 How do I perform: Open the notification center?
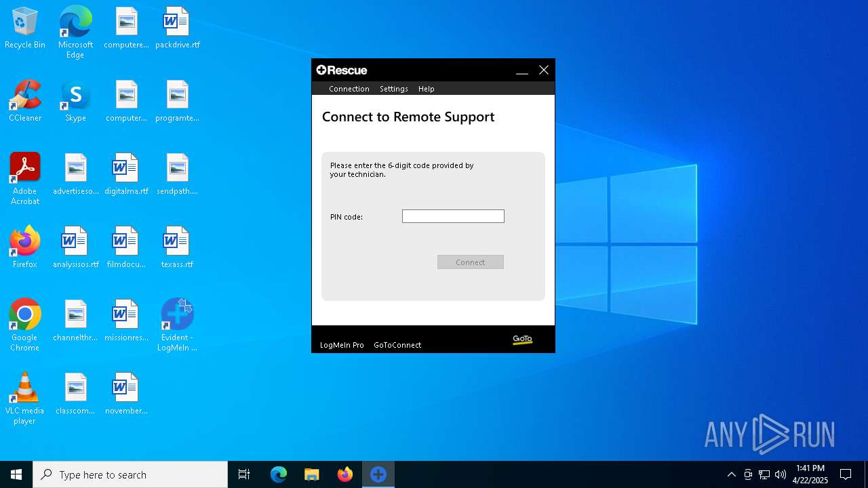click(x=846, y=474)
